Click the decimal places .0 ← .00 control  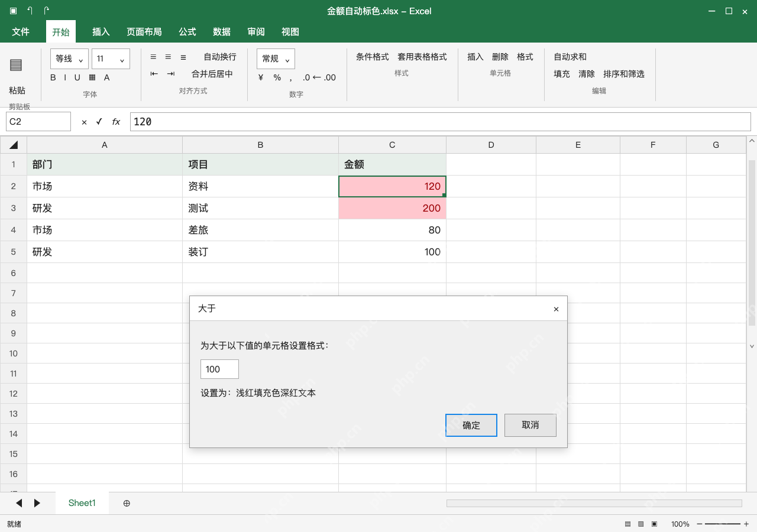coord(319,77)
